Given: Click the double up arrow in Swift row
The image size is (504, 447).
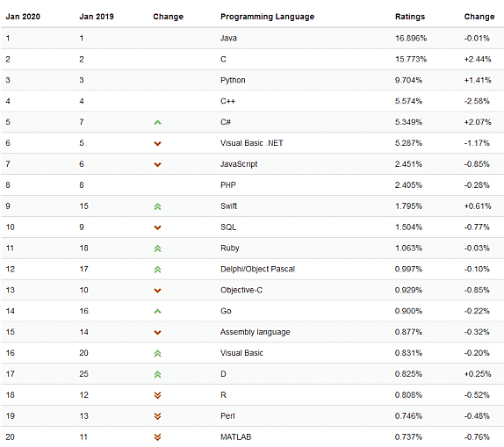Looking at the screenshot, I should (x=157, y=206).
